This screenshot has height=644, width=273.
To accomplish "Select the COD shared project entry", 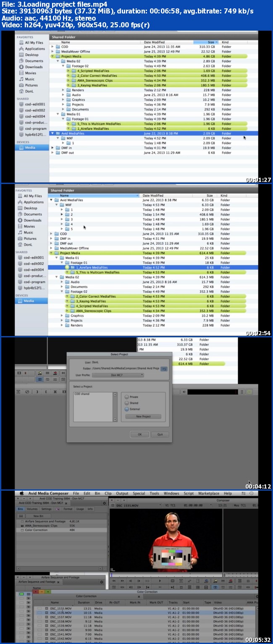I will pyautogui.click(x=82, y=394).
